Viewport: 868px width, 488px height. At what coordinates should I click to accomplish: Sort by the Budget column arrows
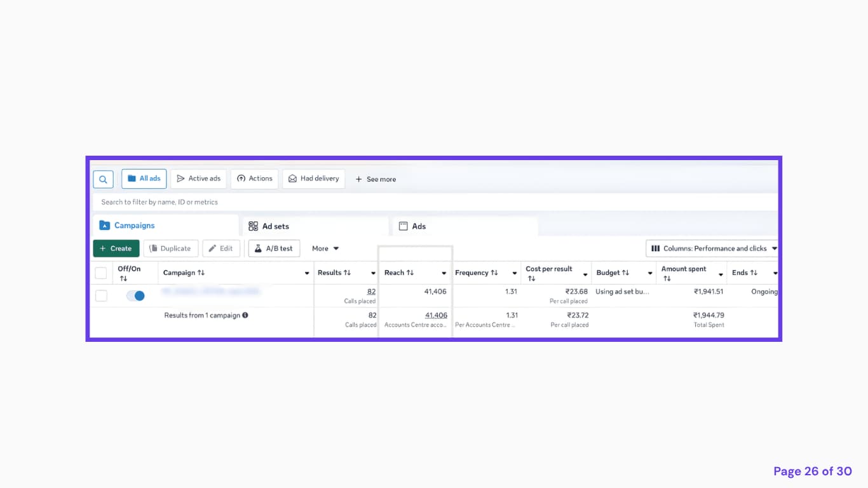pyautogui.click(x=625, y=273)
